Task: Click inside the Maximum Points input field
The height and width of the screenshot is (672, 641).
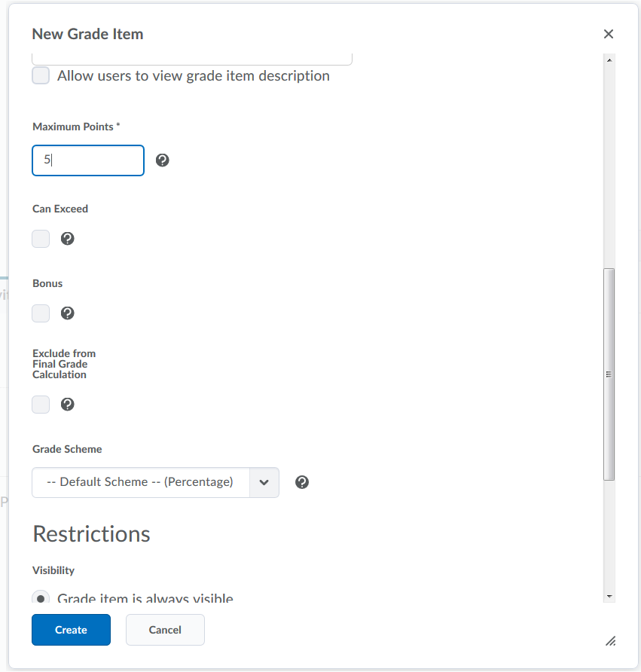Action: [x=87, y=160]
